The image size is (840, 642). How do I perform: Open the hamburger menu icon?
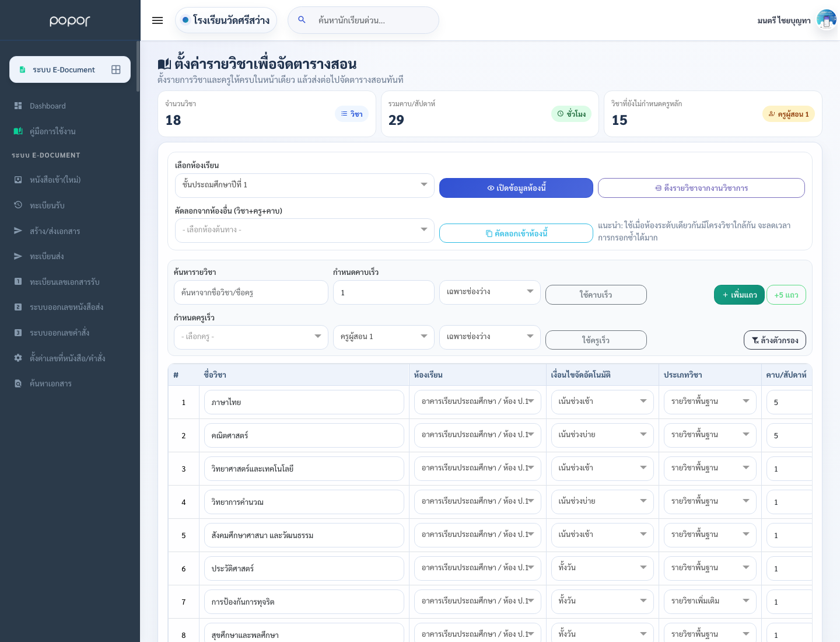coord(157,20)
